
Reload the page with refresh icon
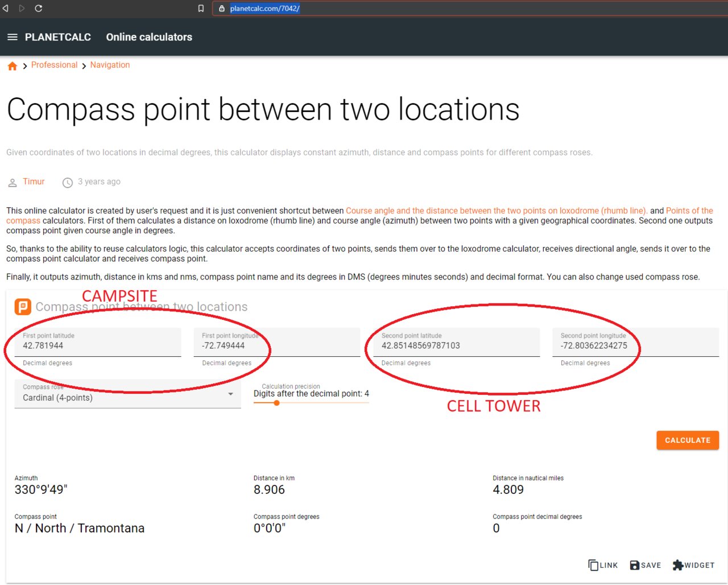tap(39, 9)
